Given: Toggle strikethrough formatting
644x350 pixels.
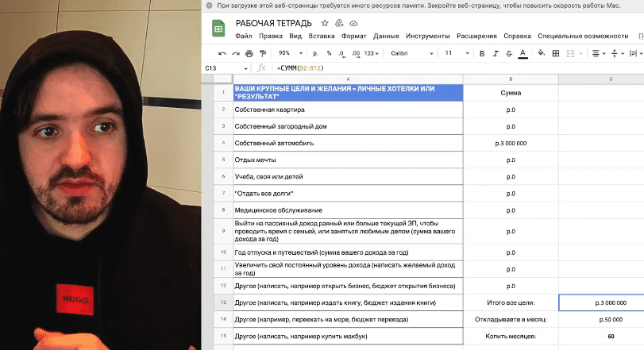Looking at the screenshot, I should (509, 53).
